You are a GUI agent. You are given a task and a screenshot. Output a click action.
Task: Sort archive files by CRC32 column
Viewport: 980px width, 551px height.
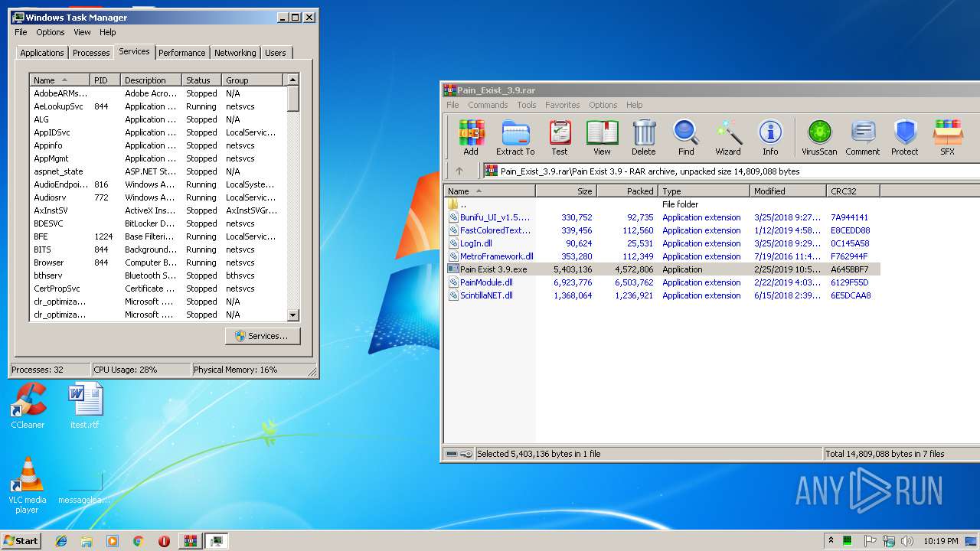tap(853, 191)
